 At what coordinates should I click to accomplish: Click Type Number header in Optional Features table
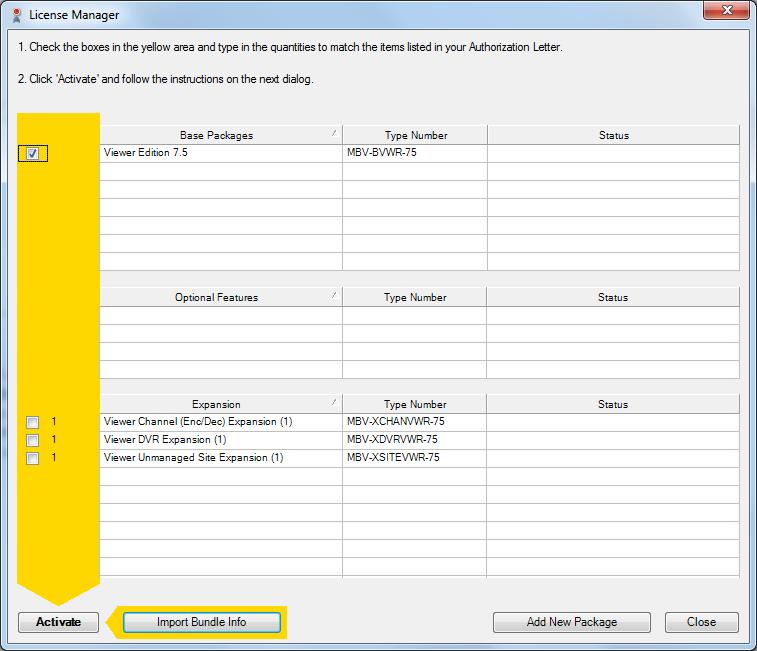[x=414, y=297]
